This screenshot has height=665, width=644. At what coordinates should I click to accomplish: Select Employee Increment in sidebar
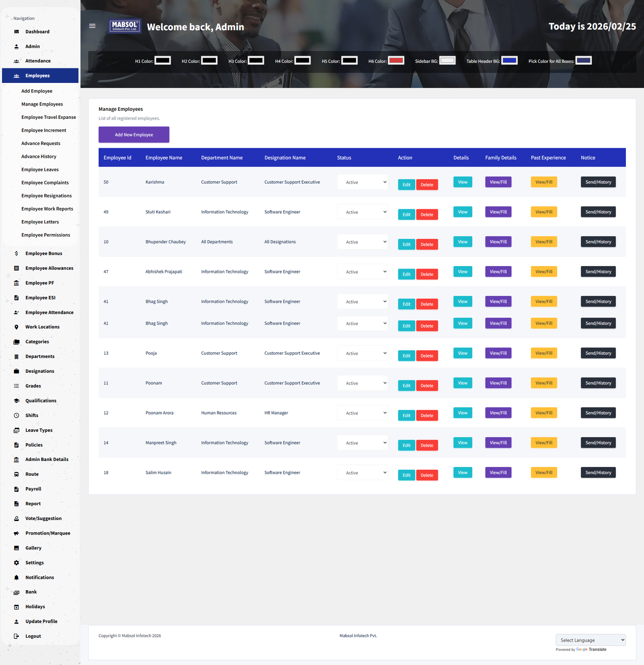point(43,130)
